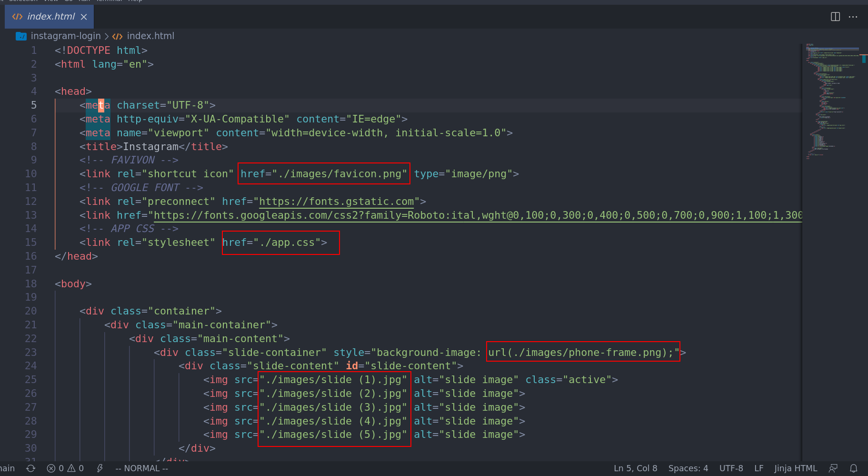Click the instagram-login folder breadcrumb
Screen dimensions: 868x476
pyautogui.click(x=66, y=36)
